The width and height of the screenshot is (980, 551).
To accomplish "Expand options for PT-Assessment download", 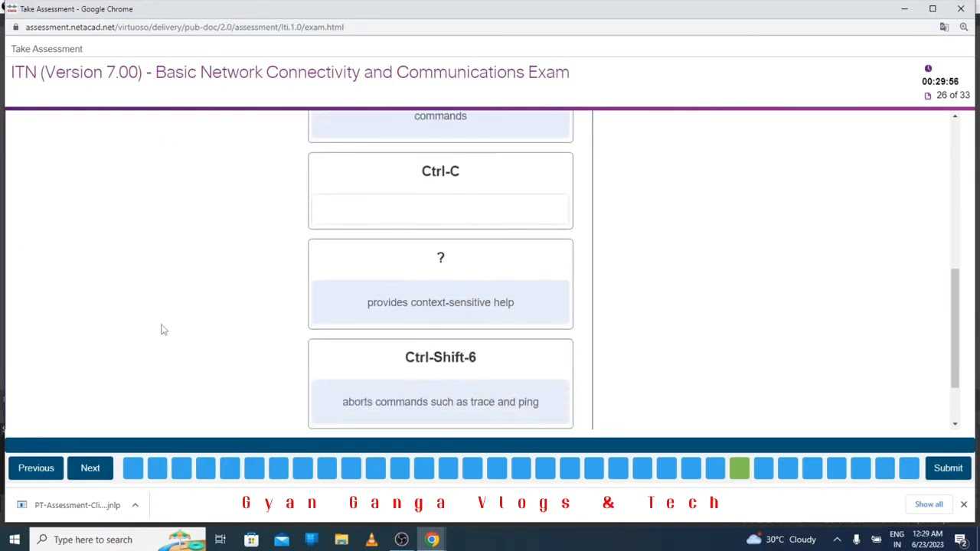I will pyautogui.click(x=135, y=505).
